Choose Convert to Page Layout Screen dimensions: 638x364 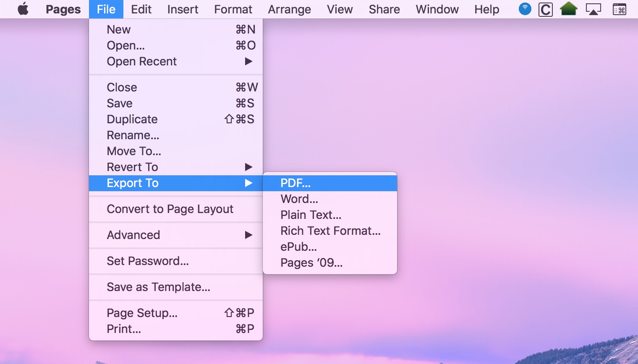[176, 209]
